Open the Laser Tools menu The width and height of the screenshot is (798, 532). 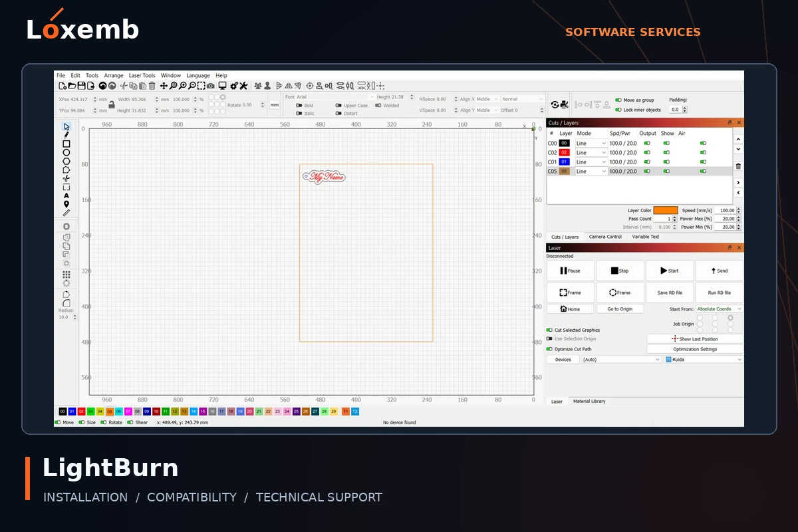coord(142,75)
